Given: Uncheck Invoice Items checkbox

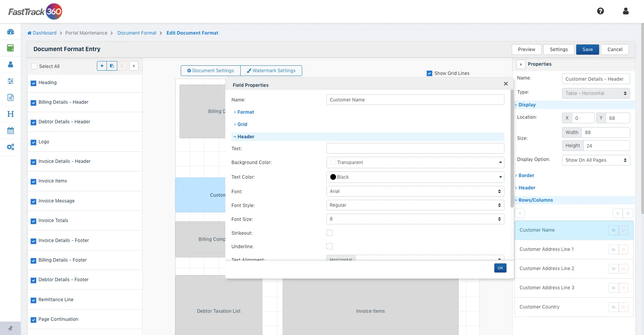Looking at the screenshot, I should tap(33, 181).
